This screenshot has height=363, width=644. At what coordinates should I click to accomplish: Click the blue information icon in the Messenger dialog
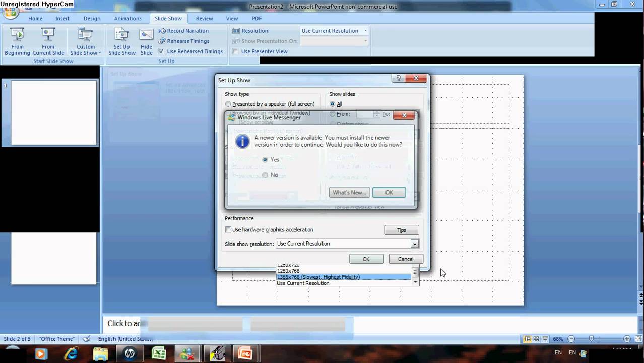(x=242, y=141)
